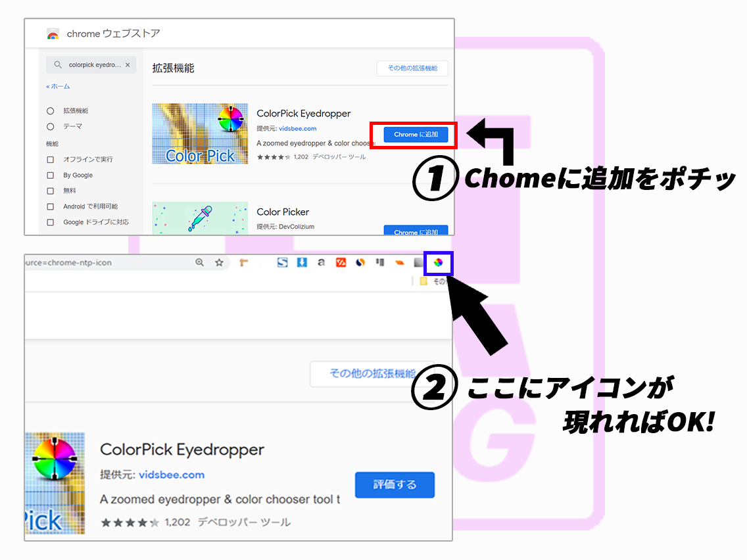Open the Color Picker eyedropper thumbnail
Screen dimensions: 747x560
(200, 218)
